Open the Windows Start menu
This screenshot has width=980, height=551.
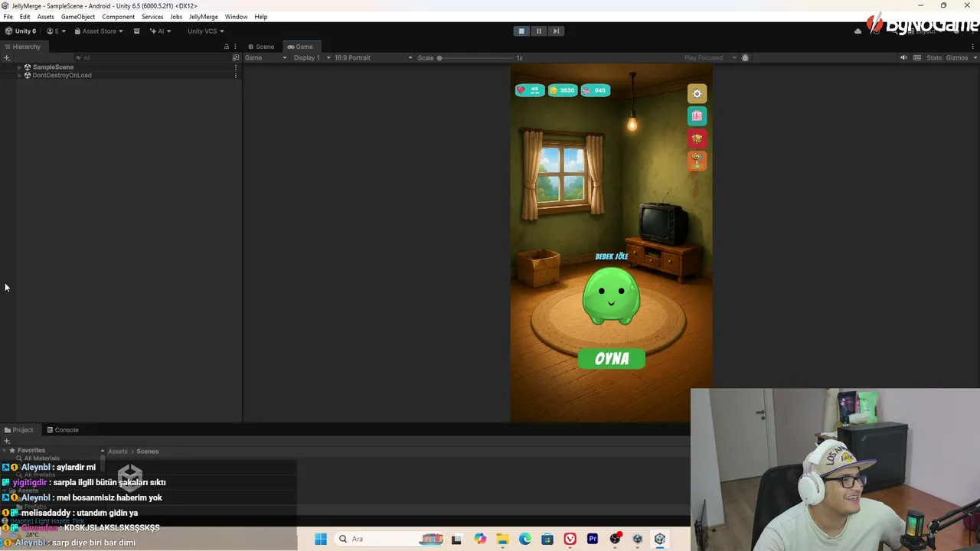pos(321,540)
